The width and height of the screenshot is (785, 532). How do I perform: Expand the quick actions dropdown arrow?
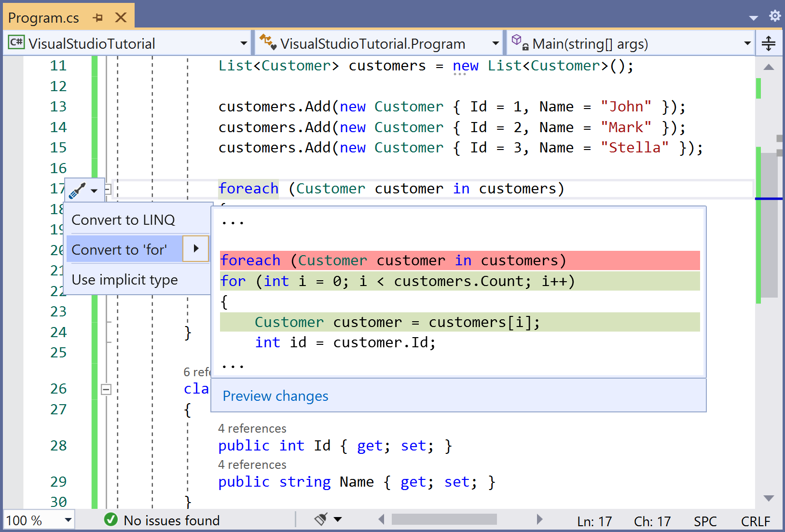tap(94, 191)
